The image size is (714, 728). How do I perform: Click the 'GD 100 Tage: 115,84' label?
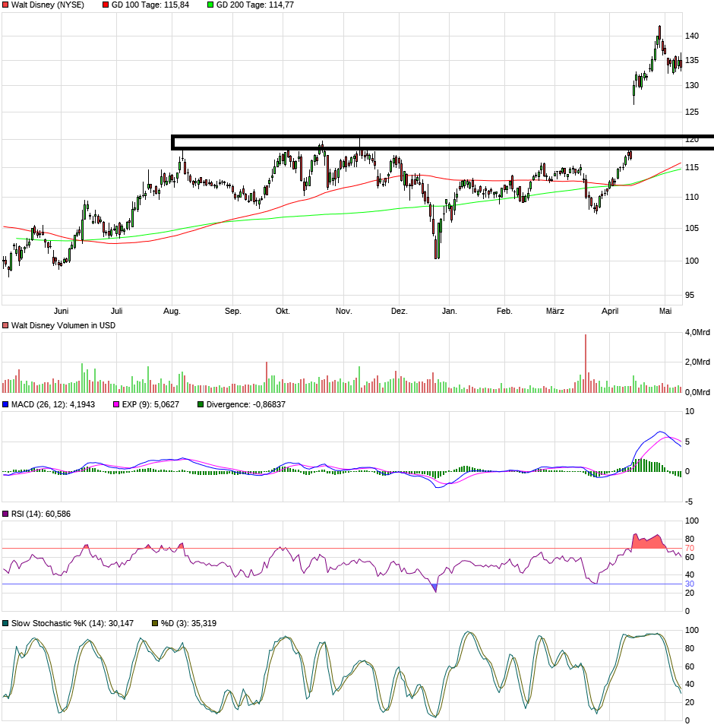[150, 5]
